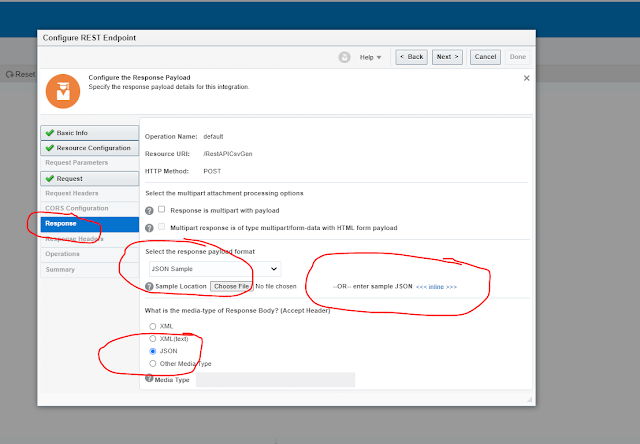Viewport: 640px width, 444px height.
Task: Click the Reset icon behind the dialog
Action: pyautogui.click(x=9, y=74)
